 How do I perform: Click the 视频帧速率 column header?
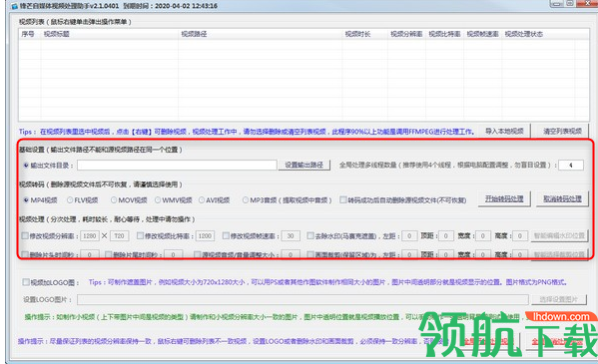click(483, 34)
